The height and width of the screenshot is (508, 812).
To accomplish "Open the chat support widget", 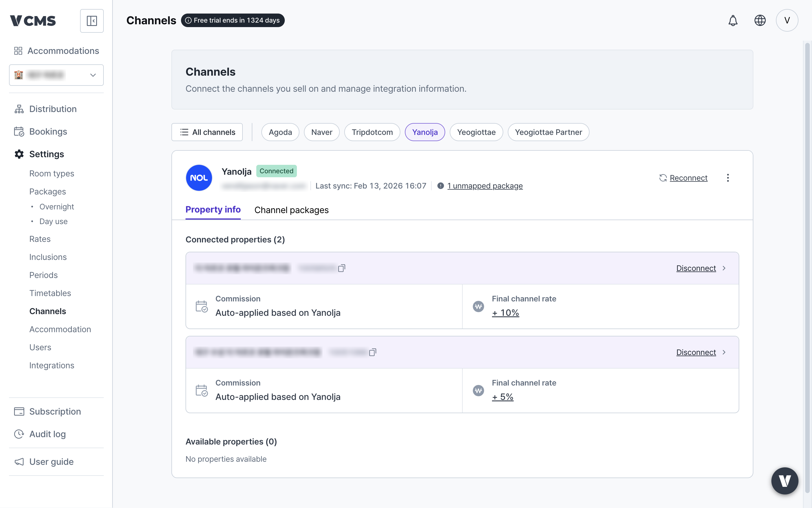I will [784, 481].
